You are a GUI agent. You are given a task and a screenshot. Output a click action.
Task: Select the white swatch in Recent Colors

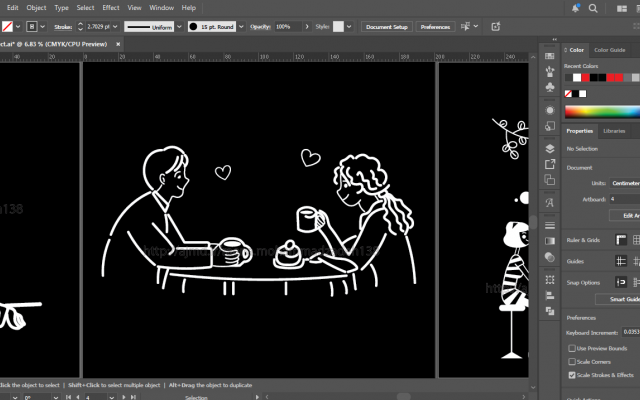click(x=577, y=78)
